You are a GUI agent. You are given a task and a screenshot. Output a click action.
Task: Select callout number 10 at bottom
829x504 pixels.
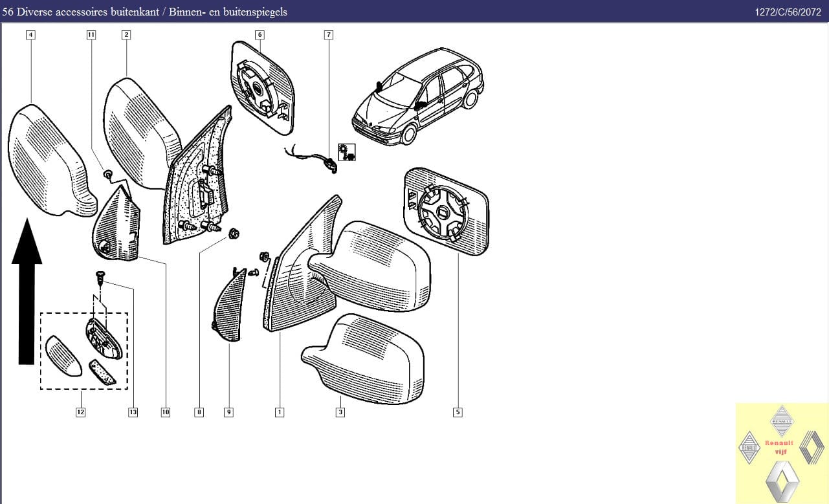(166, 412)
